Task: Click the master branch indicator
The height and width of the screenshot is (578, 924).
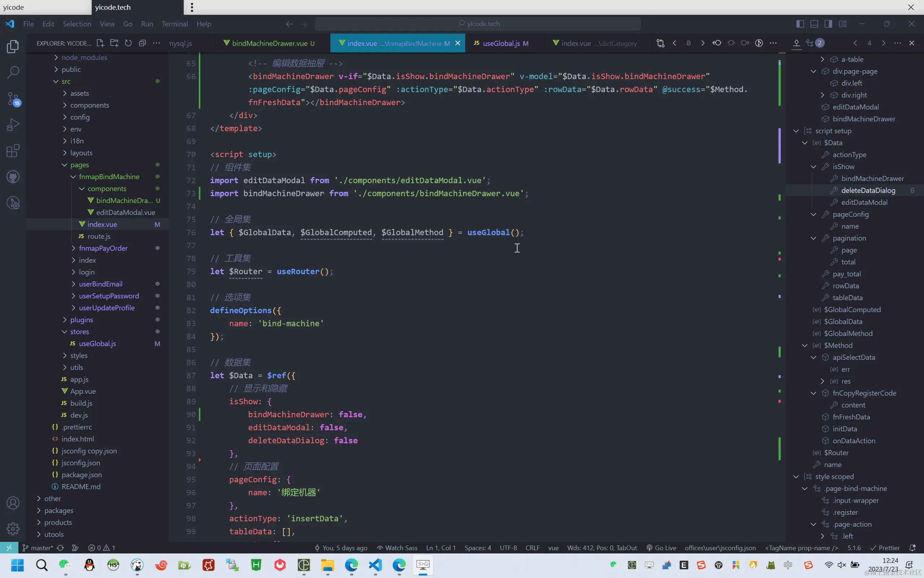Action: point(38,548)
